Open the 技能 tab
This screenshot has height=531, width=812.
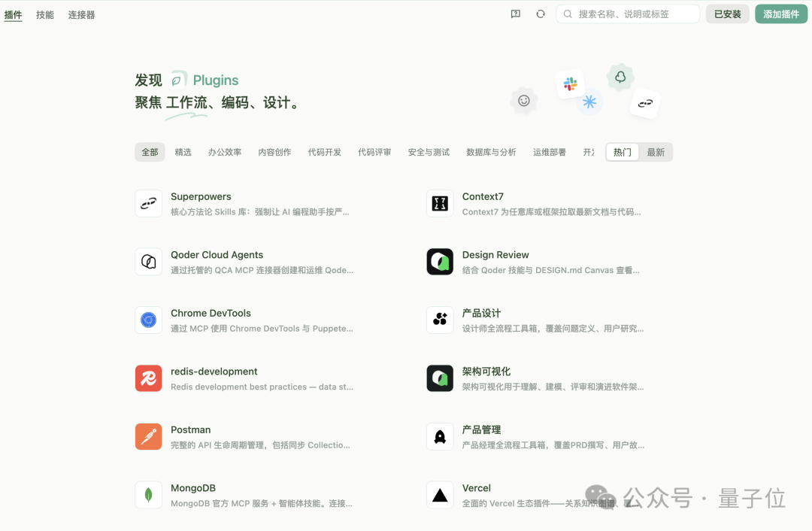[x=45, y=14]
